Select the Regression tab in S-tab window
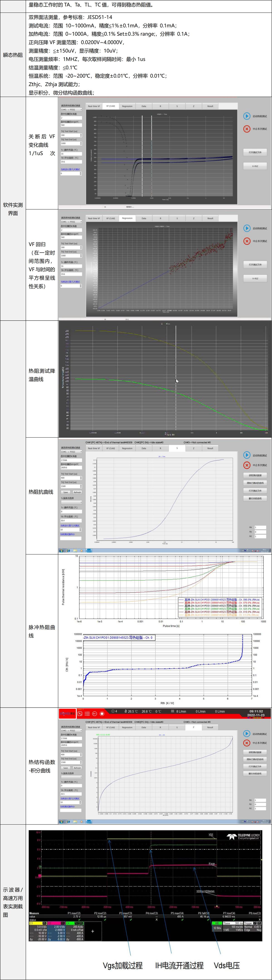The height and width of the screenshot is (980, 272). point(127,448)
